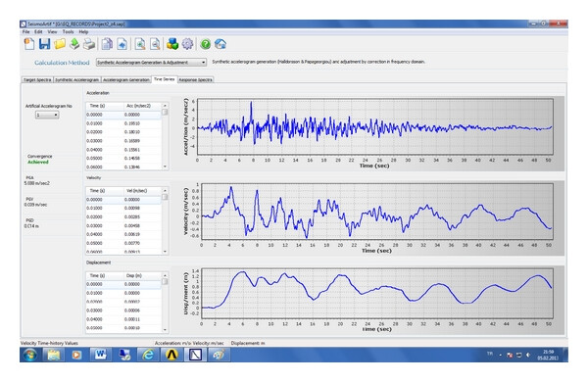Open the Accelerogram Generation tab
This screenshot has height=382, width=588.
pyautogui.click(x=126, y=80)
